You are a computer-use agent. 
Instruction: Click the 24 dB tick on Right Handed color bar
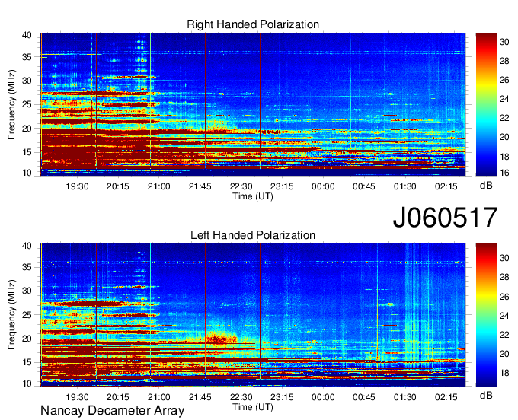504,99
